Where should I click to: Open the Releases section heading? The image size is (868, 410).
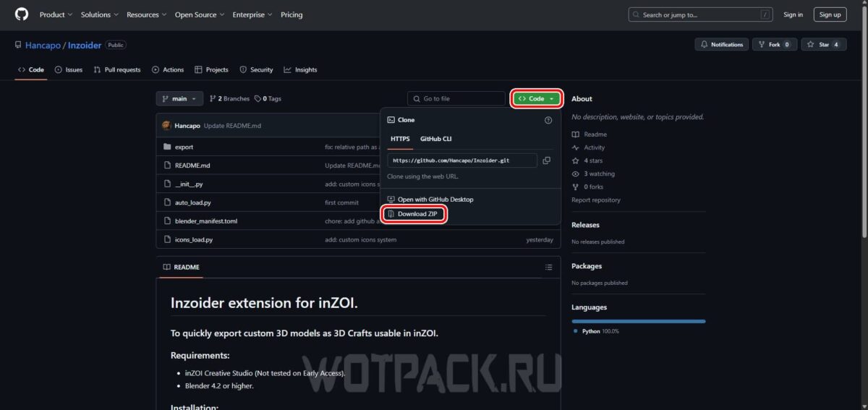click(x=585, y=225)
